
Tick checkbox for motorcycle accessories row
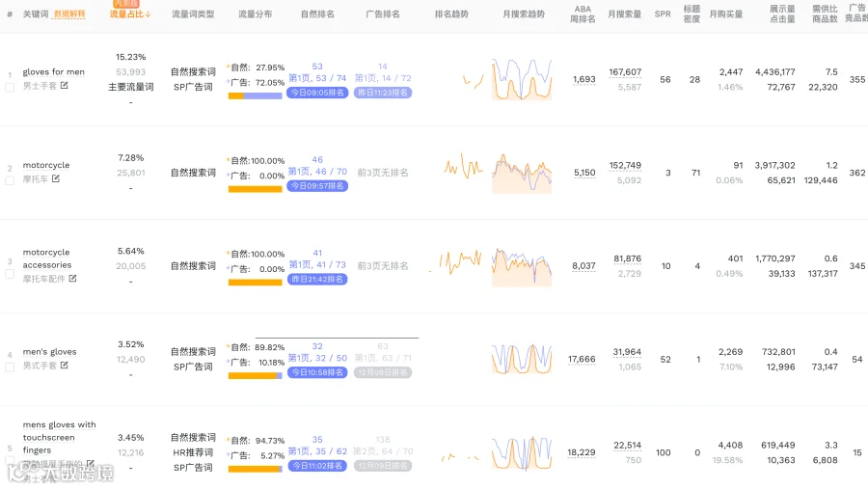coord(10,274)
